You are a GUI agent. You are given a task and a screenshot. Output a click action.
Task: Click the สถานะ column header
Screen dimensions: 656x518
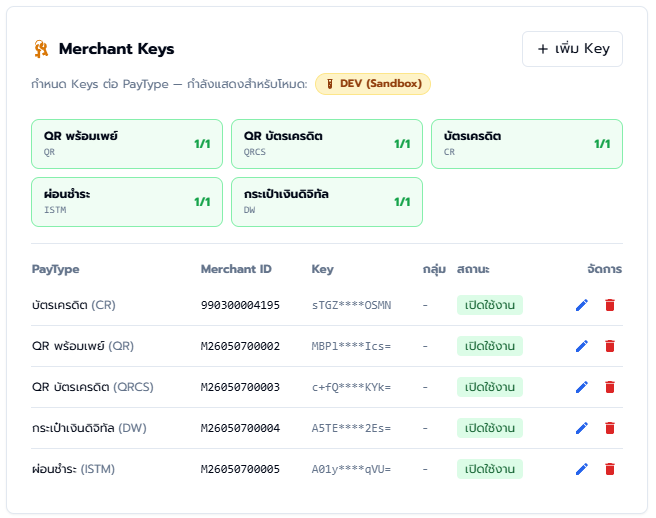[x=473, y=269]
